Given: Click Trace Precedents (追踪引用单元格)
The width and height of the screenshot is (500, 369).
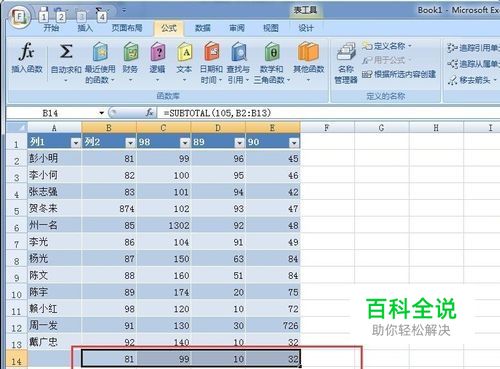Looking at the screenshot, I should [x=473, y=48].
